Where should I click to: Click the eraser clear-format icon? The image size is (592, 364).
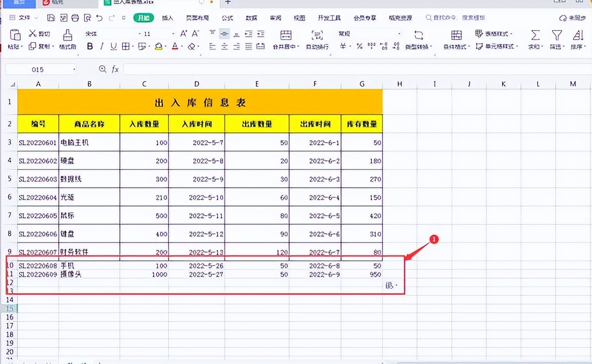point(191,46)
